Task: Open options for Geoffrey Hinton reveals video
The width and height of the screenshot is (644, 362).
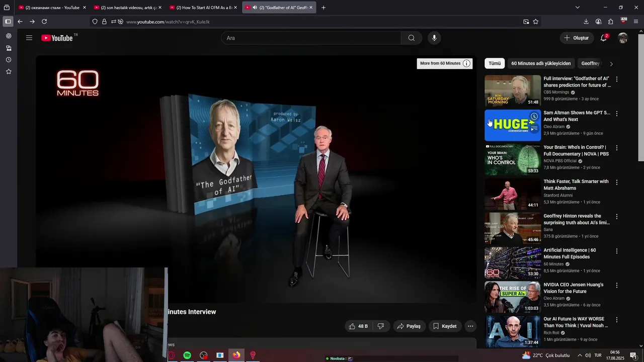Action: 617,217
